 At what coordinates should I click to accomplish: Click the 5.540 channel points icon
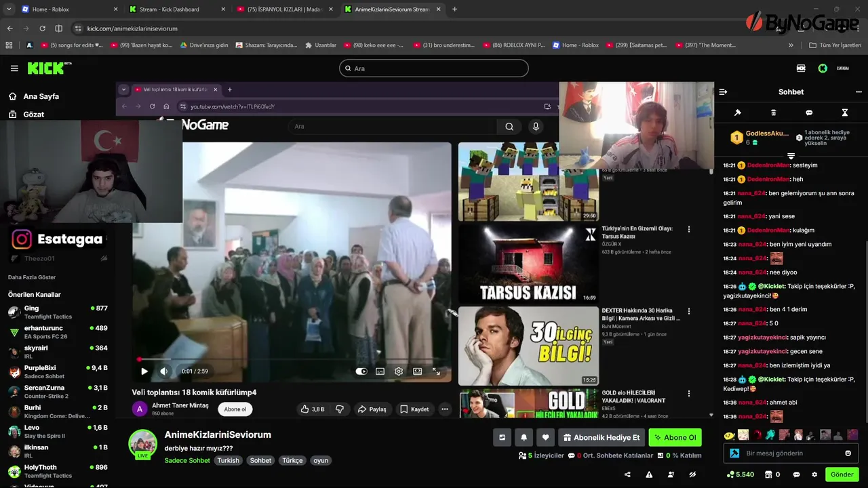[x=740, y=474]
